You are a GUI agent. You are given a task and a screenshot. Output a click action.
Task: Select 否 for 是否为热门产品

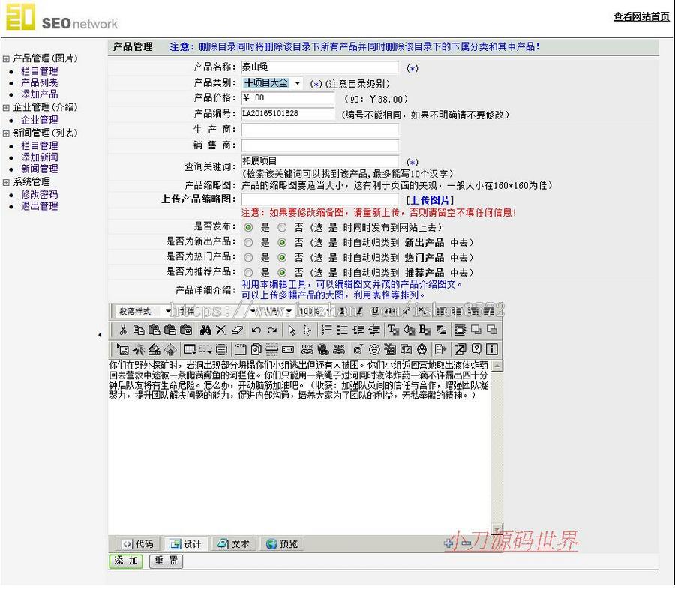point(282,257)
